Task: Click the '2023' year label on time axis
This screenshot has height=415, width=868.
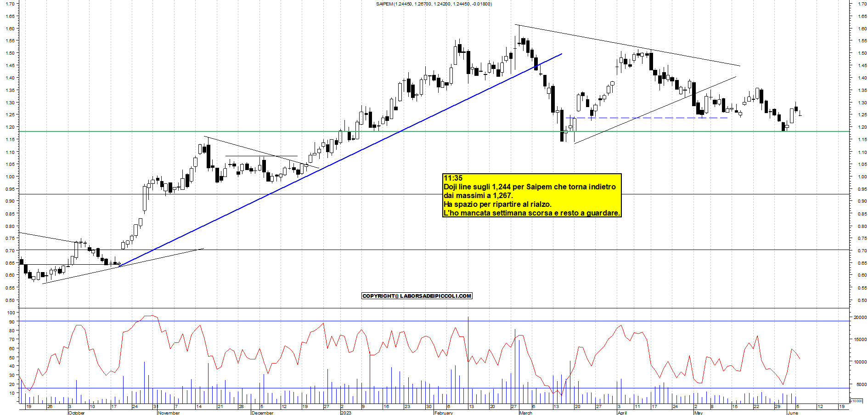Action: pyautogui.click(x=346, y=413)
